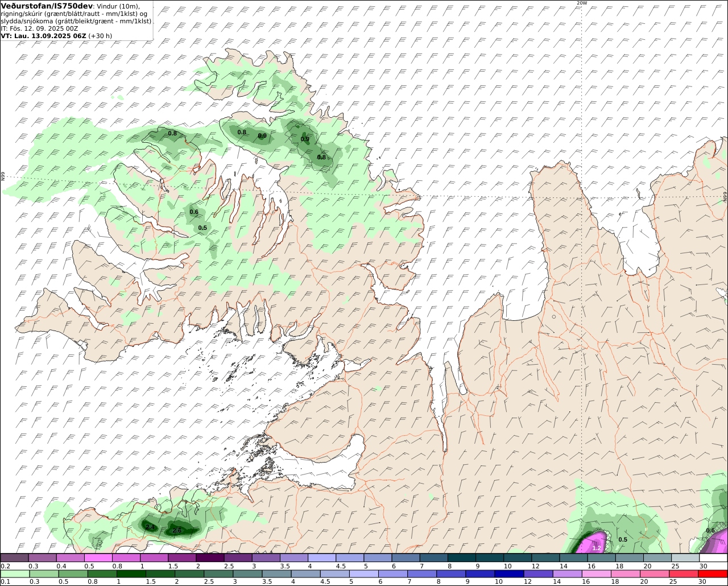The image size is (728, 586).
Task: Click the 25 label under the rain legend row
Action: [673, 581]
